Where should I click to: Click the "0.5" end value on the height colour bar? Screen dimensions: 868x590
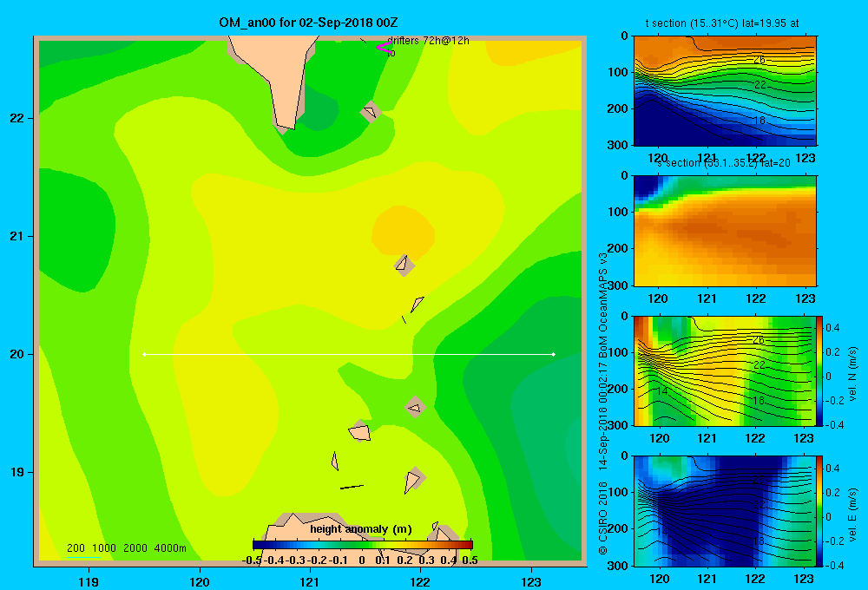click(x=470, y=560)
